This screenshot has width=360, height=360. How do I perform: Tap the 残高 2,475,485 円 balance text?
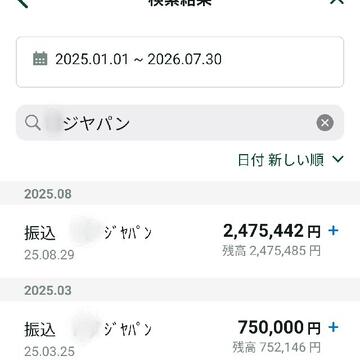[x=271, y=251]
